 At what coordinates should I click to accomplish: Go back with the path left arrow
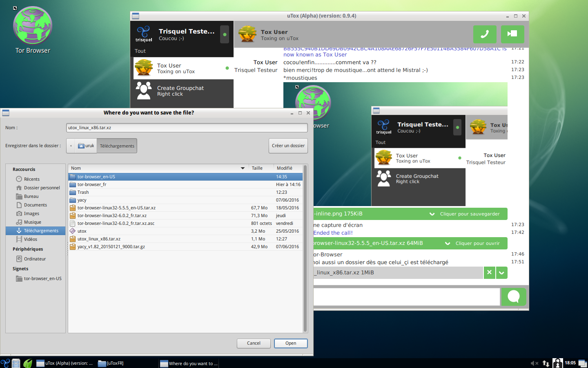pyautogui.click(x=71, y=146)
